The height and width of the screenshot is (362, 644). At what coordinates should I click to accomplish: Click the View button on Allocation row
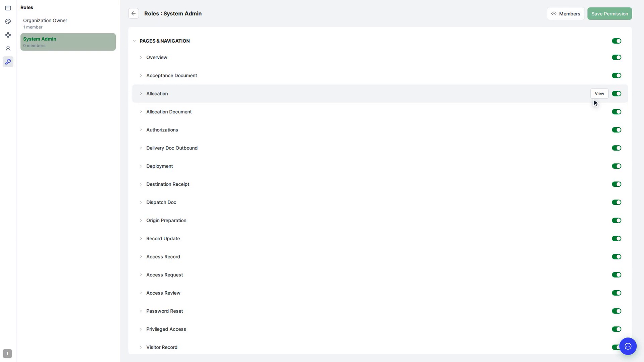(599, 94)
